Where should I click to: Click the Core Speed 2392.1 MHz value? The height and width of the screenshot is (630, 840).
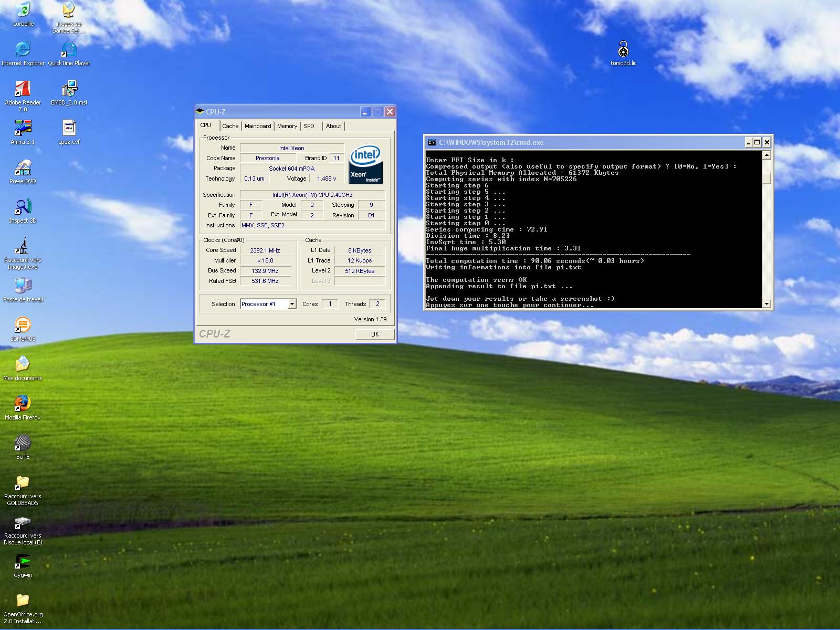(x=265, y=250)
